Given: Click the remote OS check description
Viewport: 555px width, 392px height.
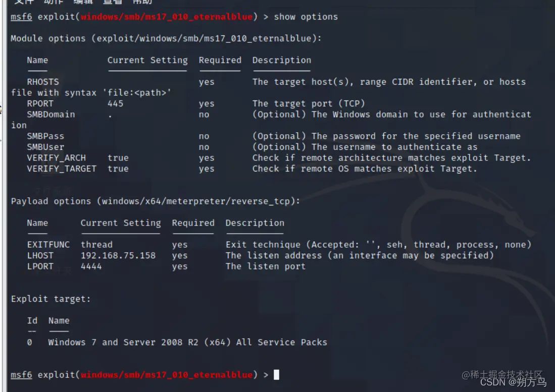Looking at the screenshot, I should click(365, 169).
